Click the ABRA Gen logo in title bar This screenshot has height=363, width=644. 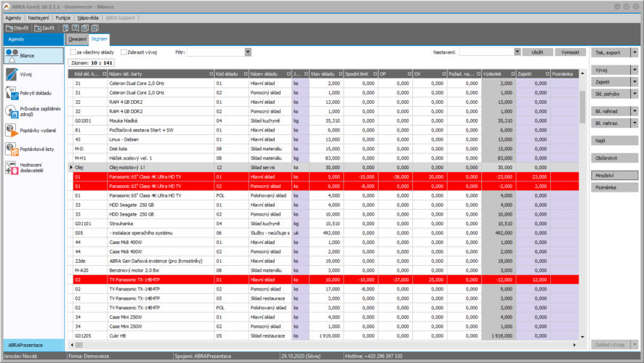tap(6, 7)
